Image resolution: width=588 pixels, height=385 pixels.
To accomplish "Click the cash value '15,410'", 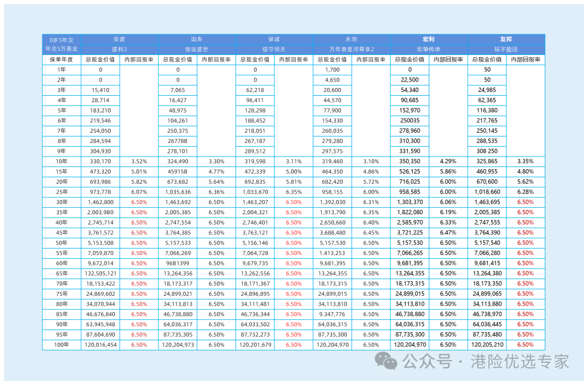I will pos(100,90).
